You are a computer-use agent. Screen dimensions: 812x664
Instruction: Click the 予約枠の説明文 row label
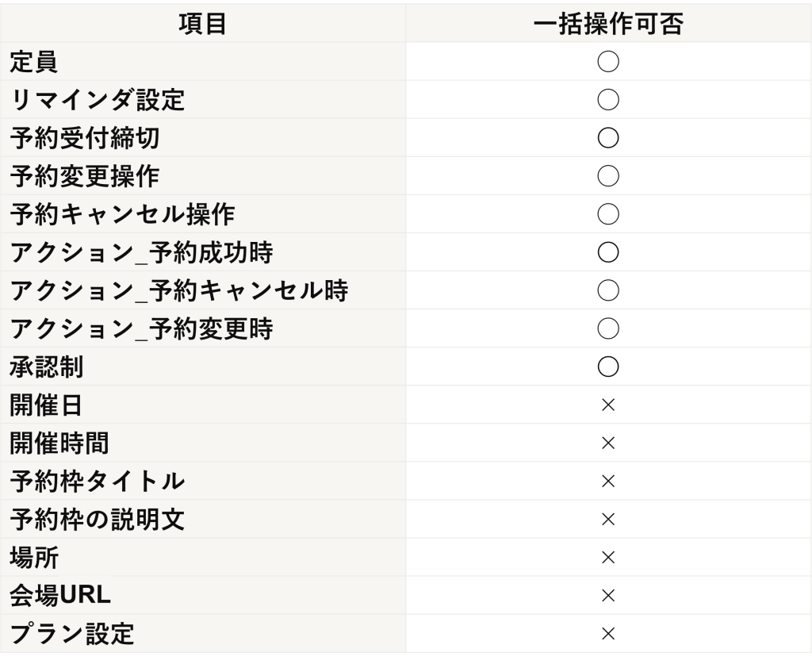click(97, 520)
